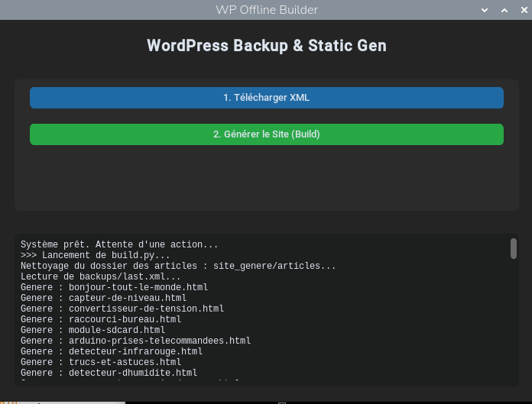Select the 'bonjour-tout-le-monde.html' log entry
532x404 pixels.
click(x=114, y=287)
